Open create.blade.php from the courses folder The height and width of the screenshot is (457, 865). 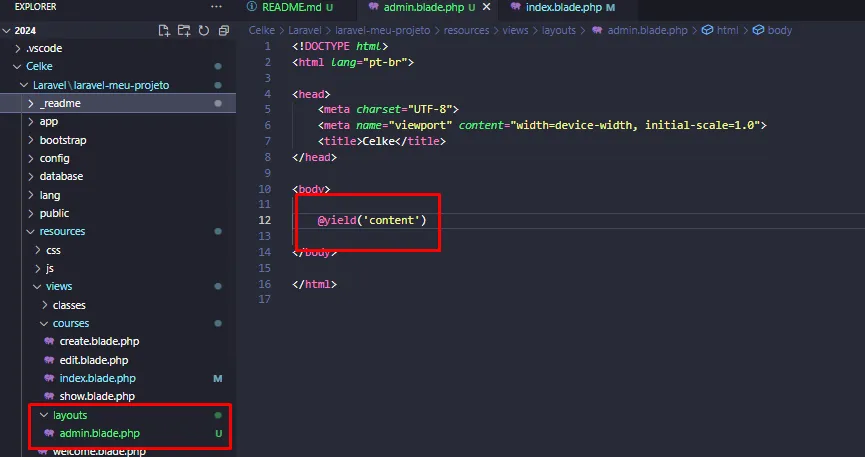(x=98, y=342)
